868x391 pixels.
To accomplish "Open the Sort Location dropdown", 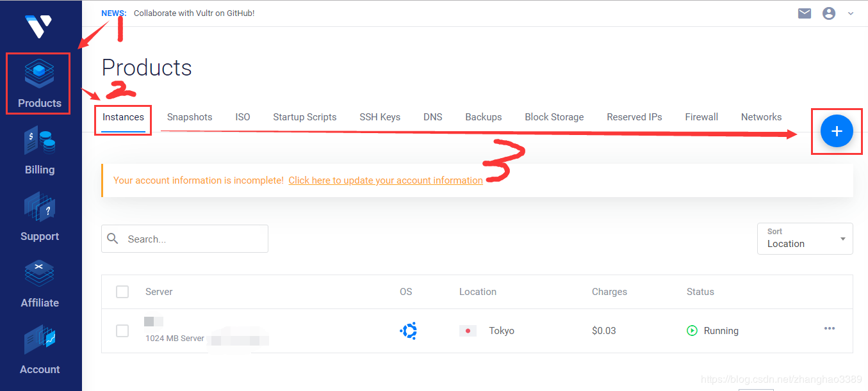I will click(x=805, y=239).
